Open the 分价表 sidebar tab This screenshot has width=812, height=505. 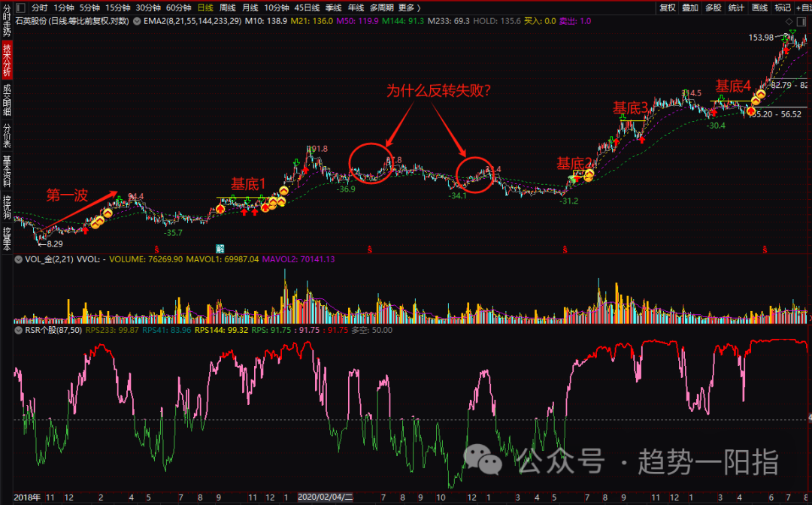point(7,135)
